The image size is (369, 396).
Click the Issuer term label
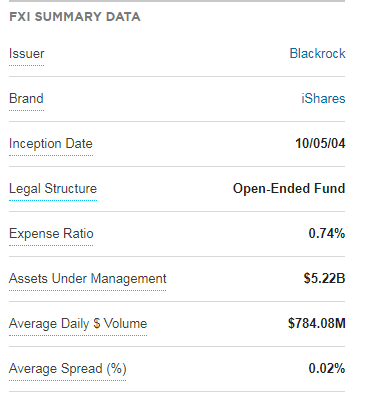[x=27, y=54]
